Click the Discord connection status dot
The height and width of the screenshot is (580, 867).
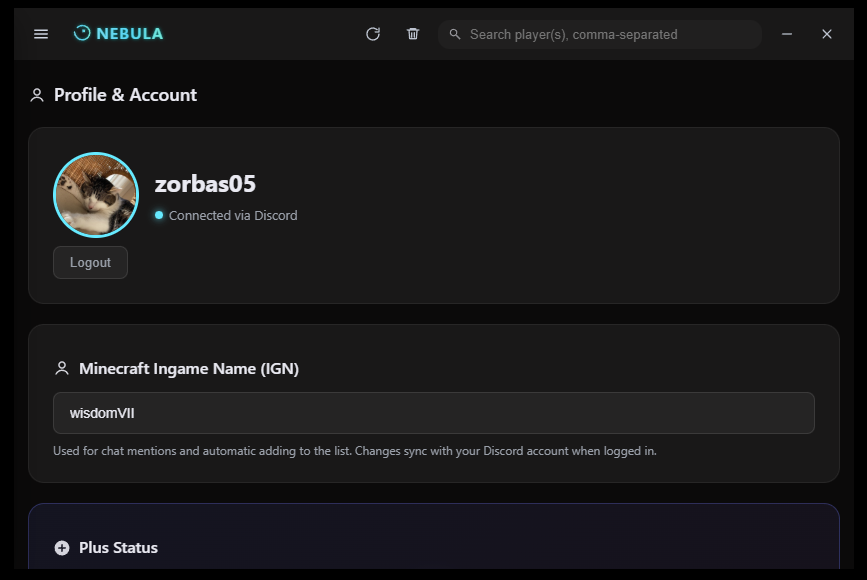click(x=159, y=215)
